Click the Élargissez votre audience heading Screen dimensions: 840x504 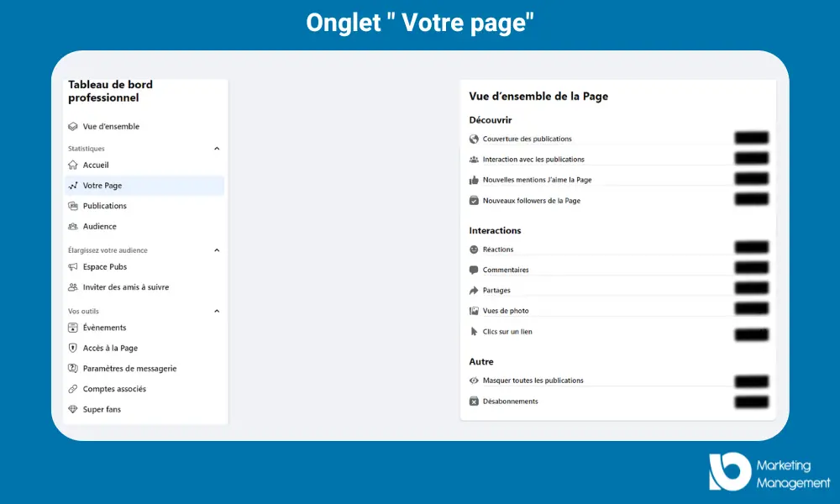point(108,250)
